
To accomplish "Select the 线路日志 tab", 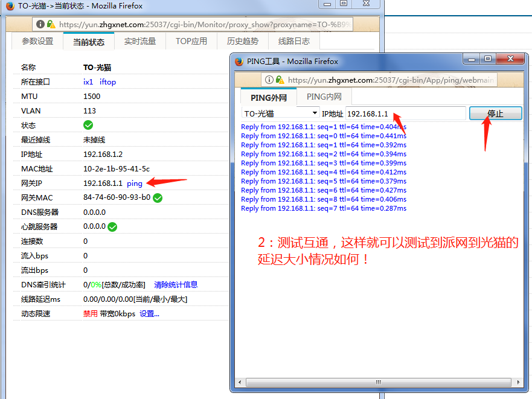I will coord(294,42).
